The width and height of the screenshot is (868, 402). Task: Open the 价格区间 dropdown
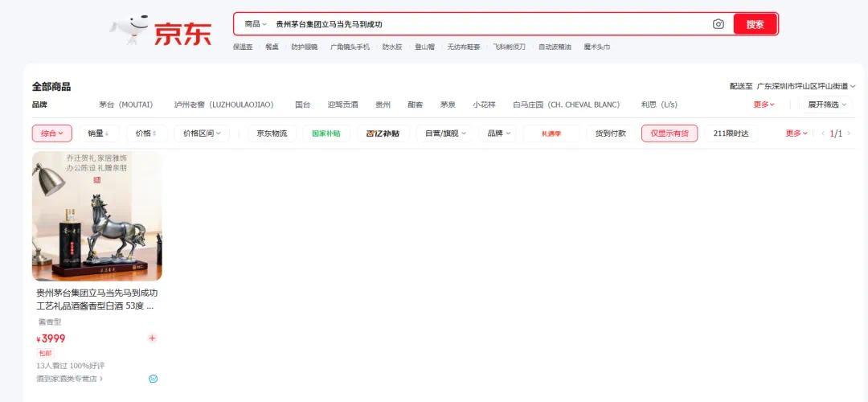coord(202,133)
